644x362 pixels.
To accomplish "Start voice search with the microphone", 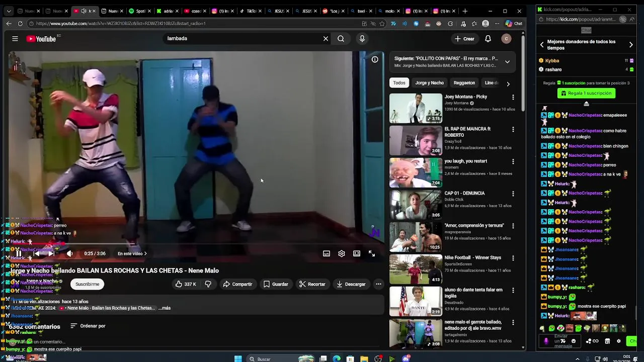I will [362, 39].
